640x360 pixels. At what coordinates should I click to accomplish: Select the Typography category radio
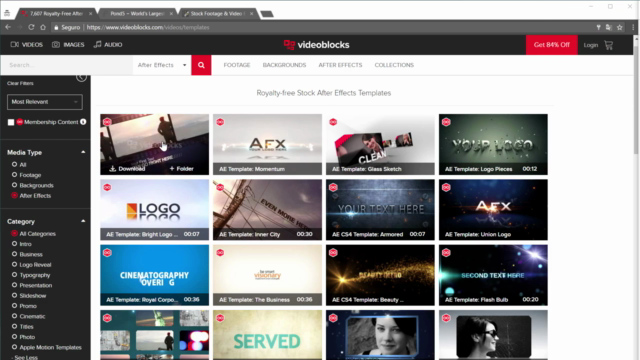pos(14,275)
